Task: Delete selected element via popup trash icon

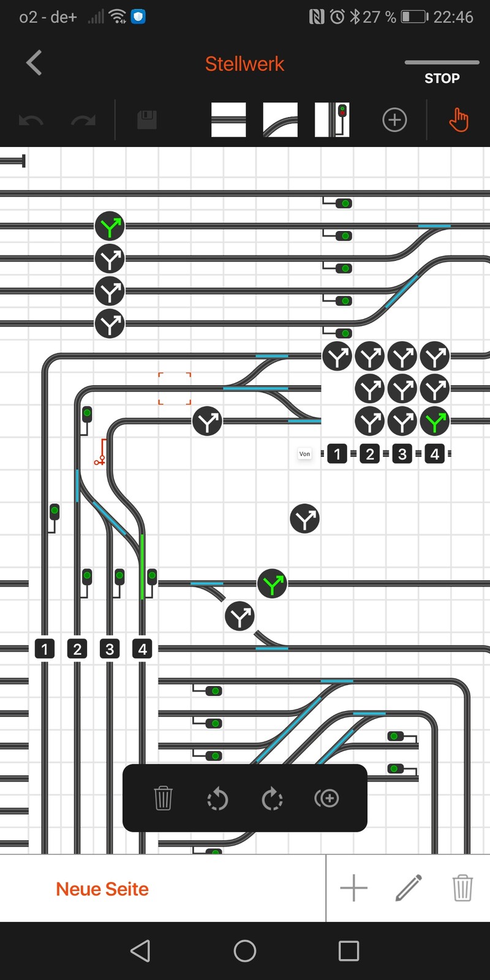Action: (163, 798)
